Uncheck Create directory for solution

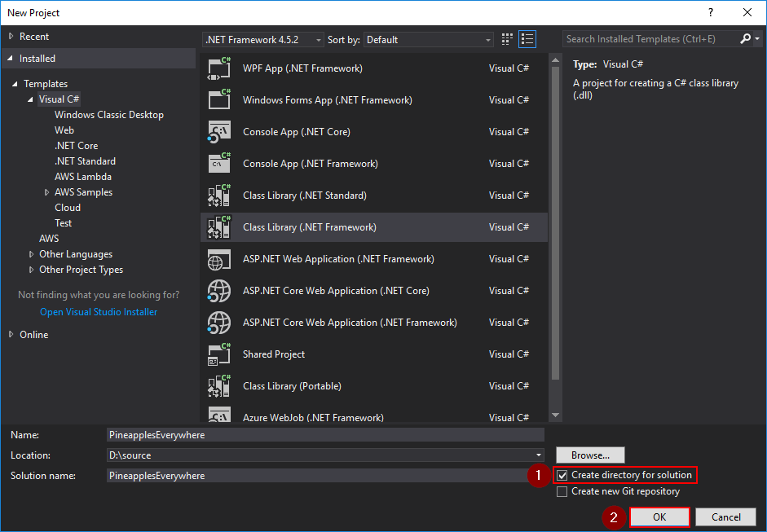(562, 475)
